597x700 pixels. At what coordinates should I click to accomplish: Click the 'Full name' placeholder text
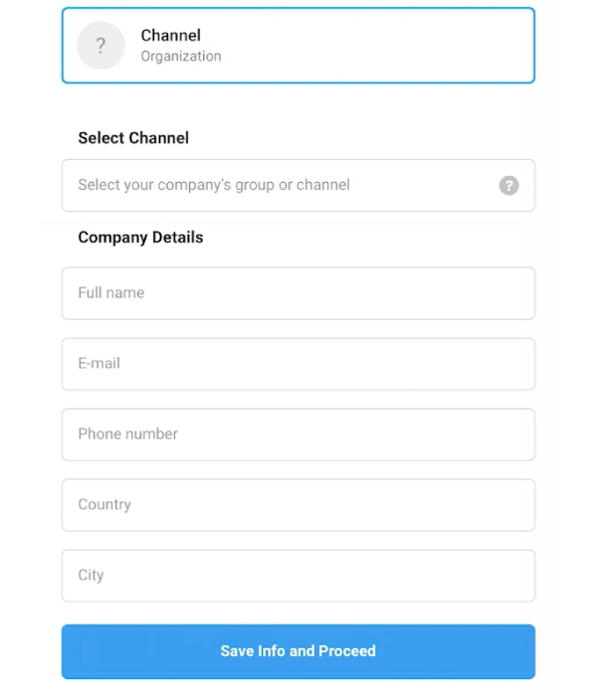110,293
